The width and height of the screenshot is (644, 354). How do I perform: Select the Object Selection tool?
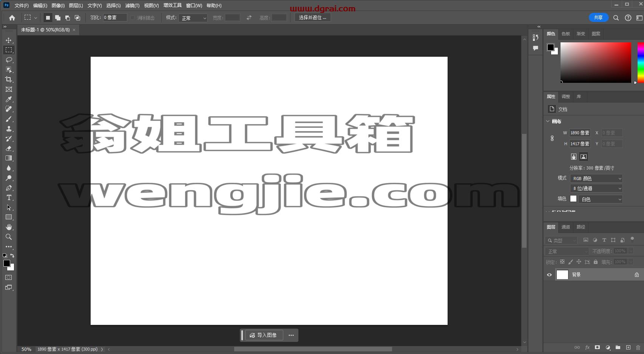click(9, 70)
